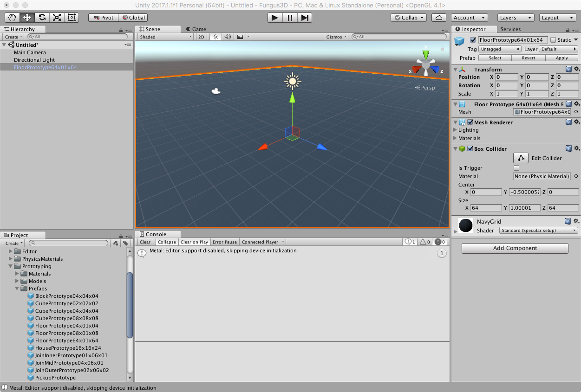Click the Step frame button
This screenshot has height=392, width=581.
pyautogui.click(x=305, y=18)
